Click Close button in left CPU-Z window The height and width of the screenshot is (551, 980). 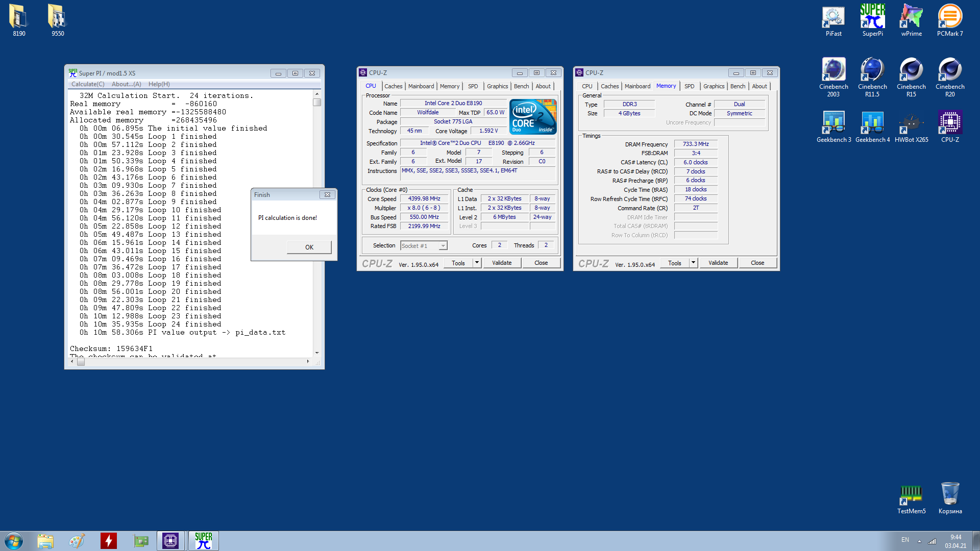point(541,263)
